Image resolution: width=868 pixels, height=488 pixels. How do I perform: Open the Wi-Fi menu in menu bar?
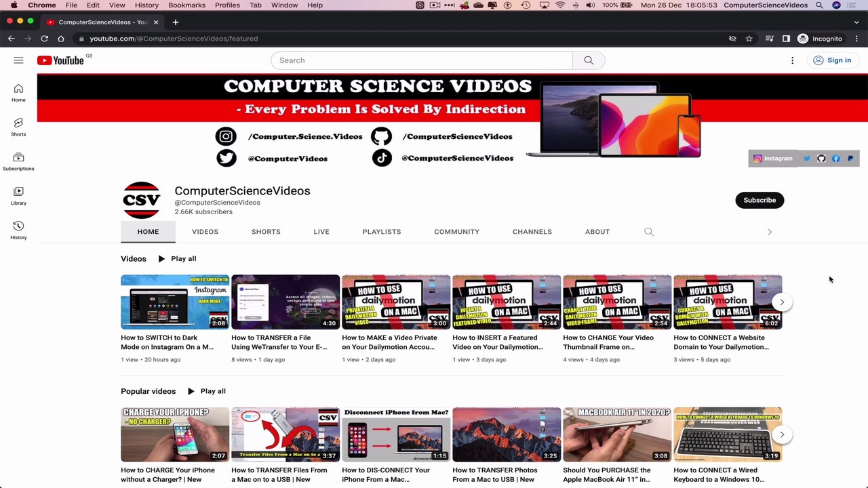560,5
